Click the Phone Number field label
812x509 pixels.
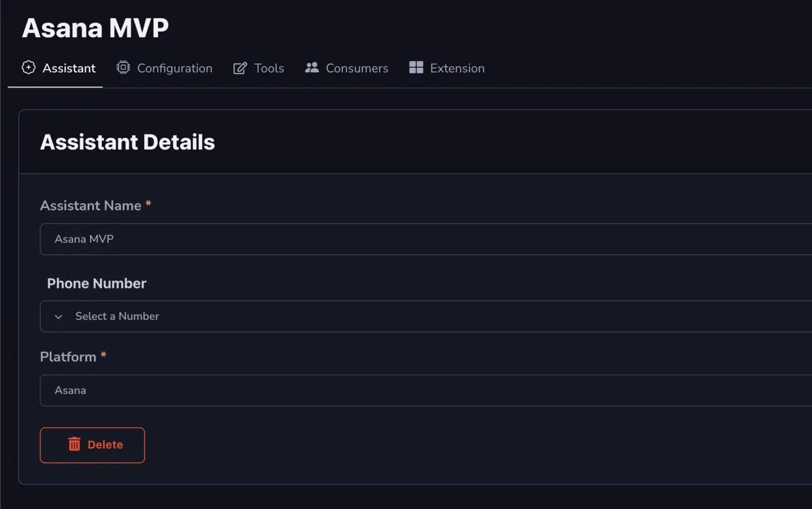click(97, 283)
